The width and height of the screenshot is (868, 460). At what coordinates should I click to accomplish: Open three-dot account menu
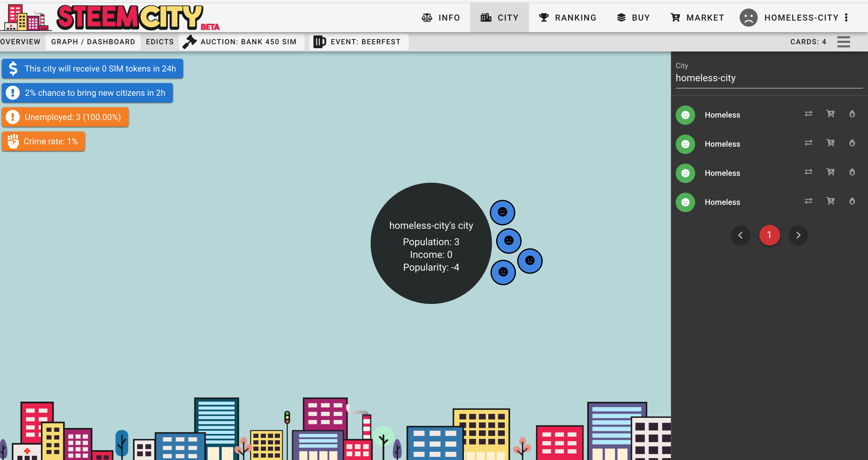(x=846, y=18)
